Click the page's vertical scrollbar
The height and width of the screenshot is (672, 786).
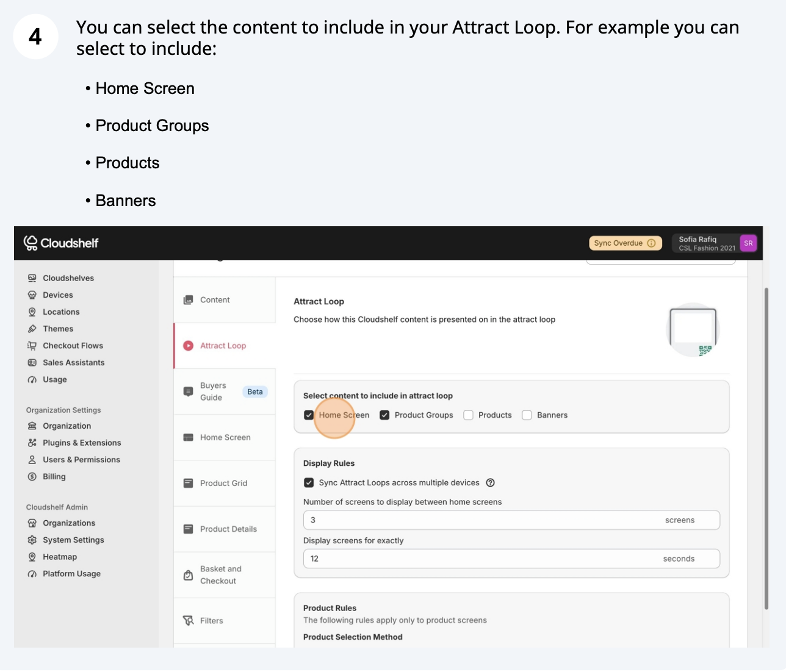point(766,448)
